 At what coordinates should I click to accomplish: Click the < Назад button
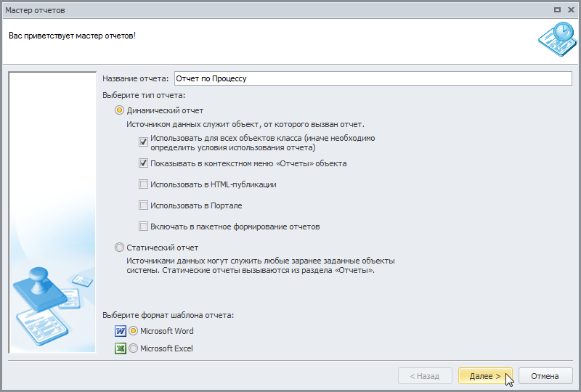[x=425, y=376]
